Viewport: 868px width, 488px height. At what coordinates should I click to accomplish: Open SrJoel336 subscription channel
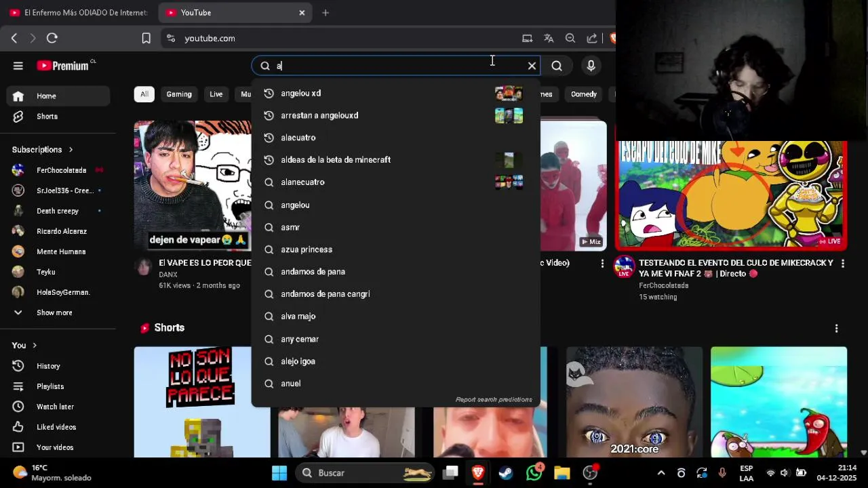point(58,190)
